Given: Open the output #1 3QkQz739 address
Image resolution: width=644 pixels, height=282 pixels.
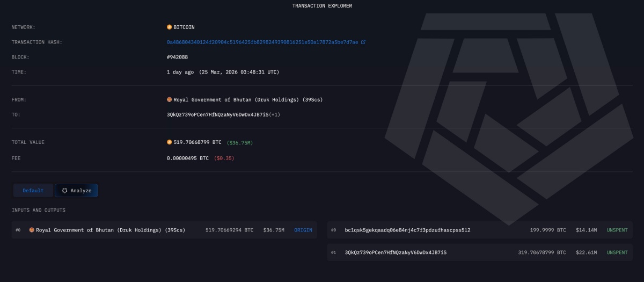Looking at the screenshot, I should [396, 252].
